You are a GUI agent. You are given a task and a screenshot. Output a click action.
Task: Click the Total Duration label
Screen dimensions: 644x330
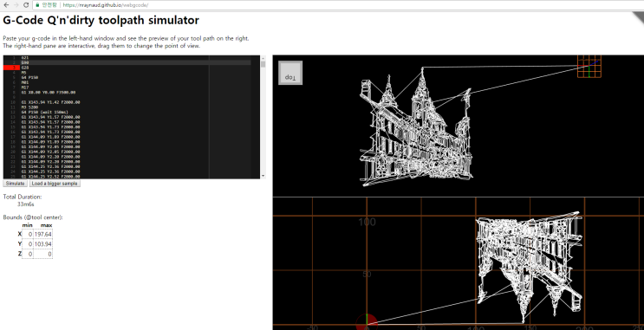[23, 197]
